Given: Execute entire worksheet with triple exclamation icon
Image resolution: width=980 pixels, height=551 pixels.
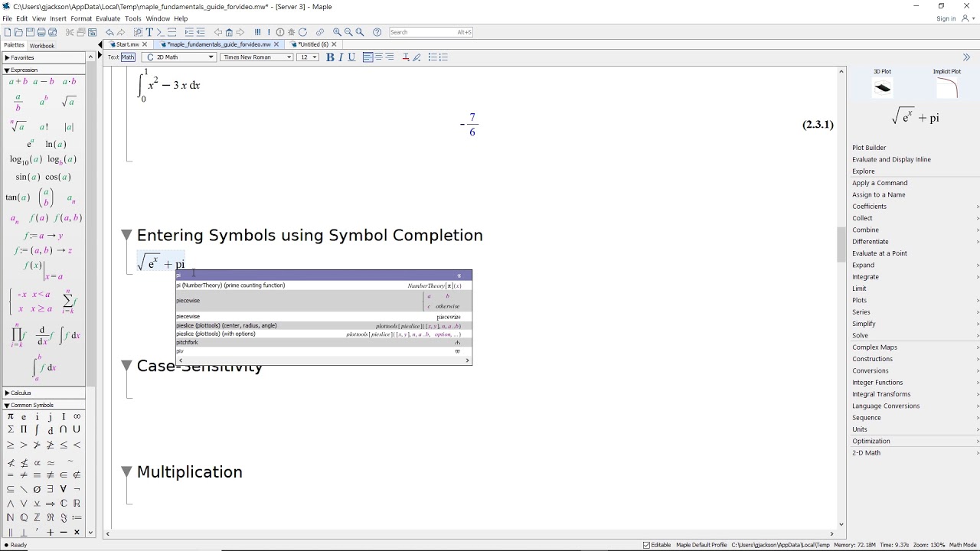Looking at the screenshot, I should [258, 32].
